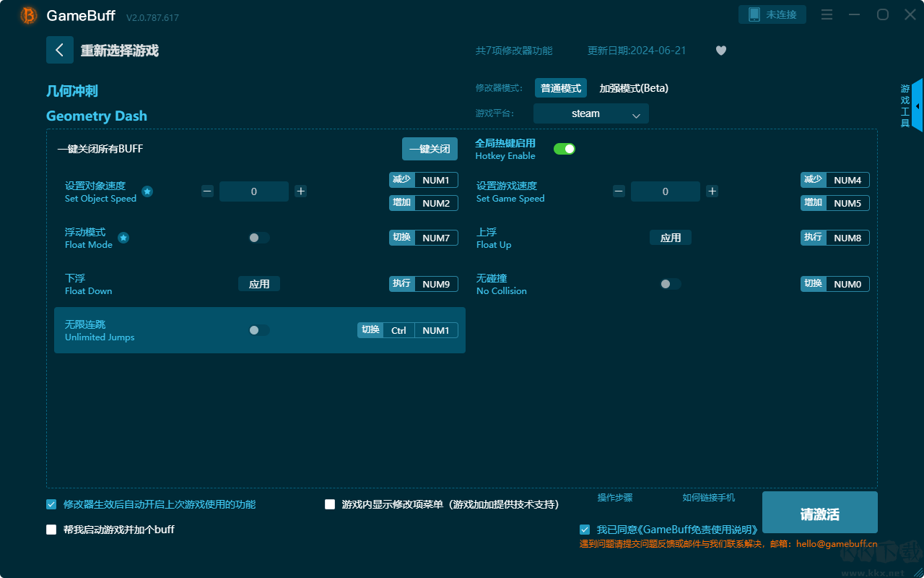Change the NUM1 key for Unlimited Jumps
This screenshot has width=924, height=578.
tap(436, 330)
